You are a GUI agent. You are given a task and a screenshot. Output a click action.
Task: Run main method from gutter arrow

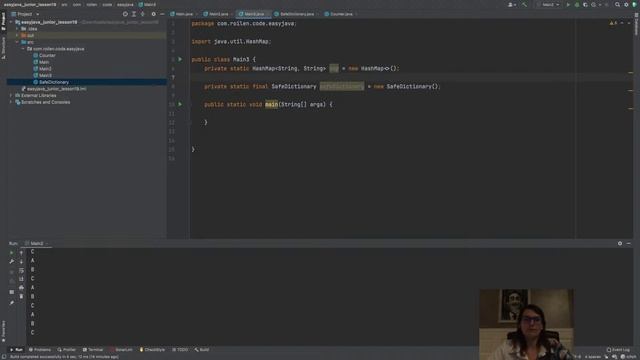click(x=180, y=104)
